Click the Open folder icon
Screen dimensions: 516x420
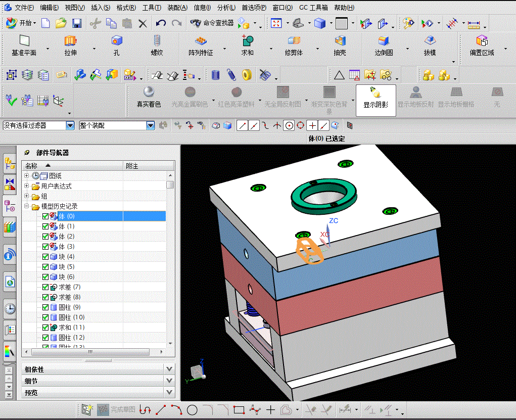coord(61,23)
